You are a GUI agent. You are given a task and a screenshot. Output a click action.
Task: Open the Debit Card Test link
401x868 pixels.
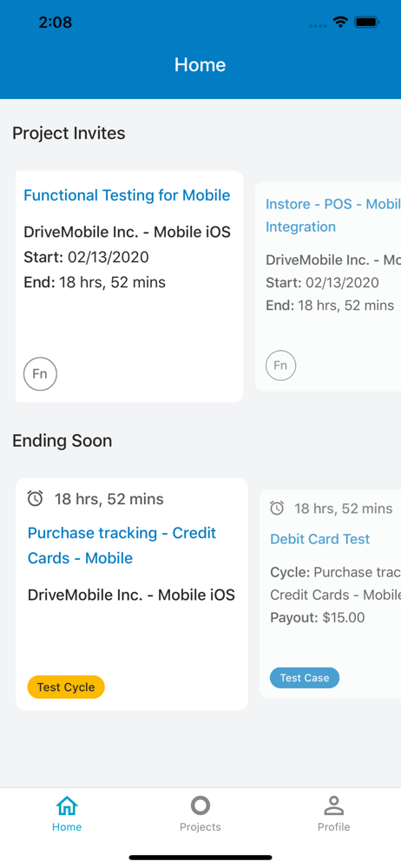[x=320, y=539]
